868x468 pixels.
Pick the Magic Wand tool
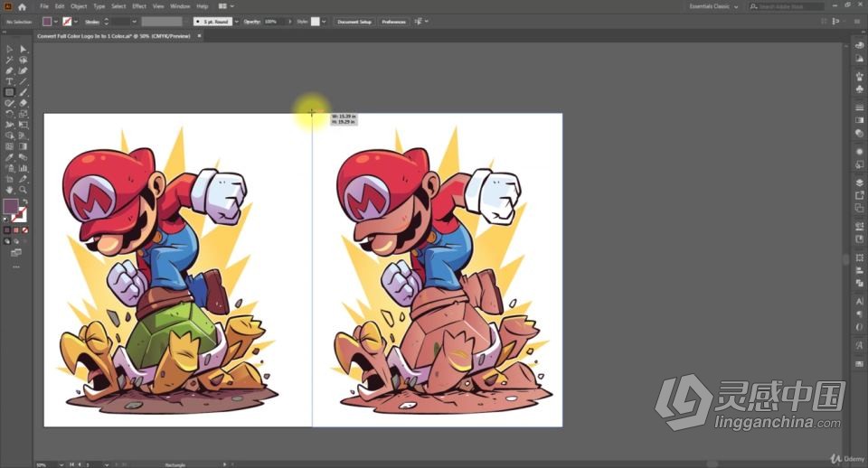pyautogui.click(x=9, y=60)
